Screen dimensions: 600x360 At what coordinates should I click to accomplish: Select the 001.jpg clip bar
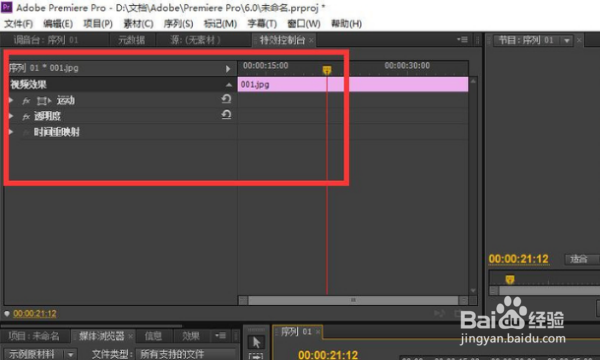pyautogui.click(x=353, y=84)
